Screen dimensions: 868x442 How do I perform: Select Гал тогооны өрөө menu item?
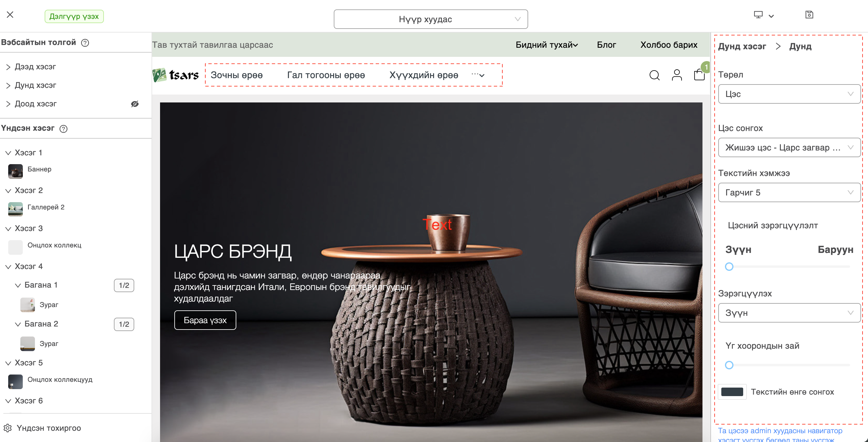326,75
